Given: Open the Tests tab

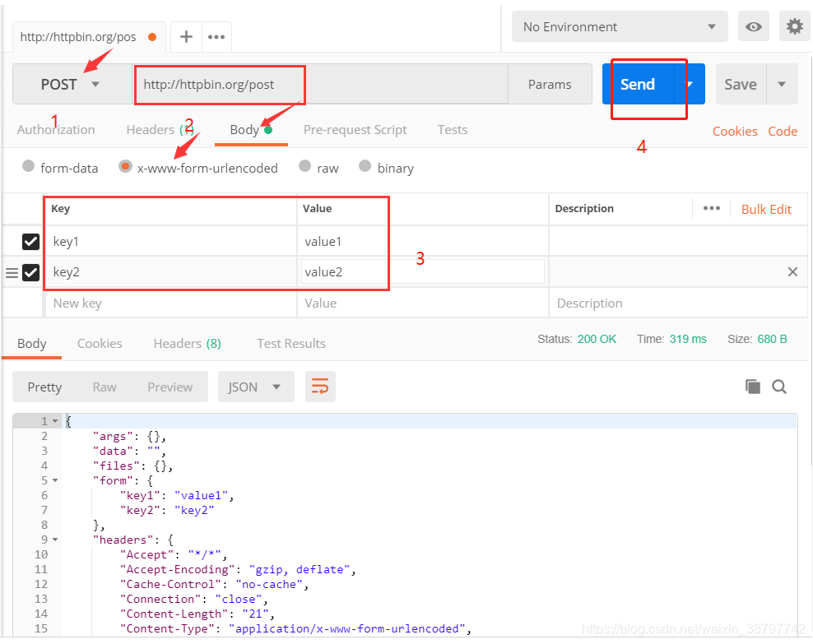Looking at the screenshot, I should pyautogui.click(x=452, y=129).
